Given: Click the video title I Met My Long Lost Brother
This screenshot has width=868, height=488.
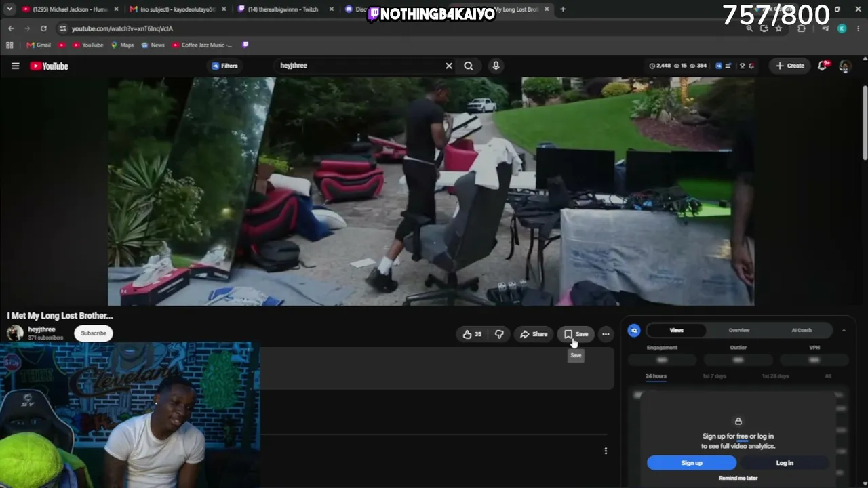Looking at the screenshot, I should pyautogui.click(x=60, y=316).
